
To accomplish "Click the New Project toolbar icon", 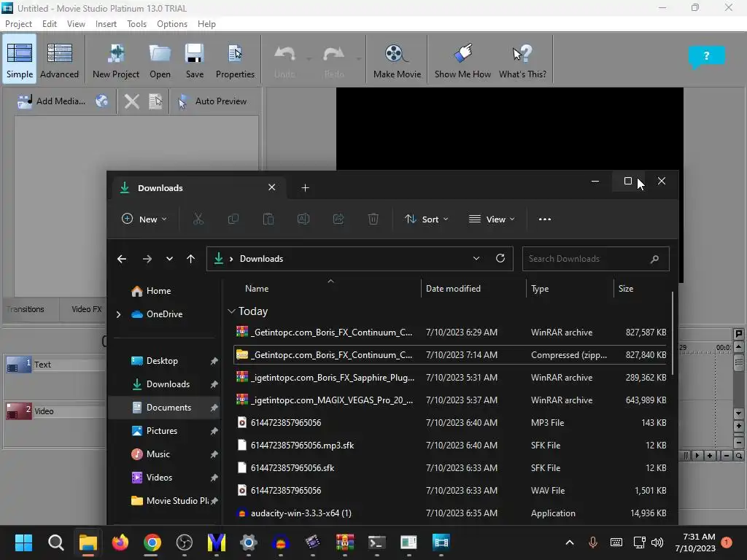I will [x=116, y=60].
